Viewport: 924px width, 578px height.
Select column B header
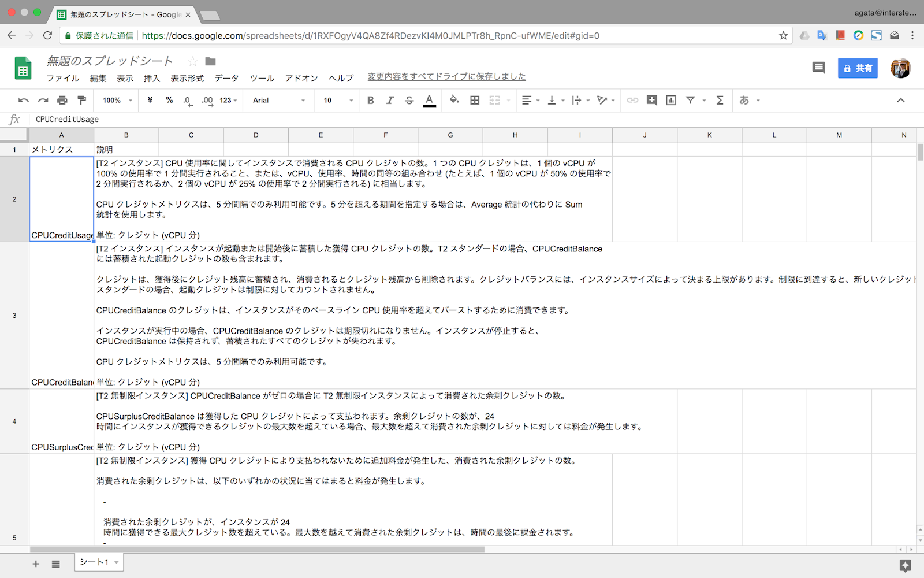point(126,135)
